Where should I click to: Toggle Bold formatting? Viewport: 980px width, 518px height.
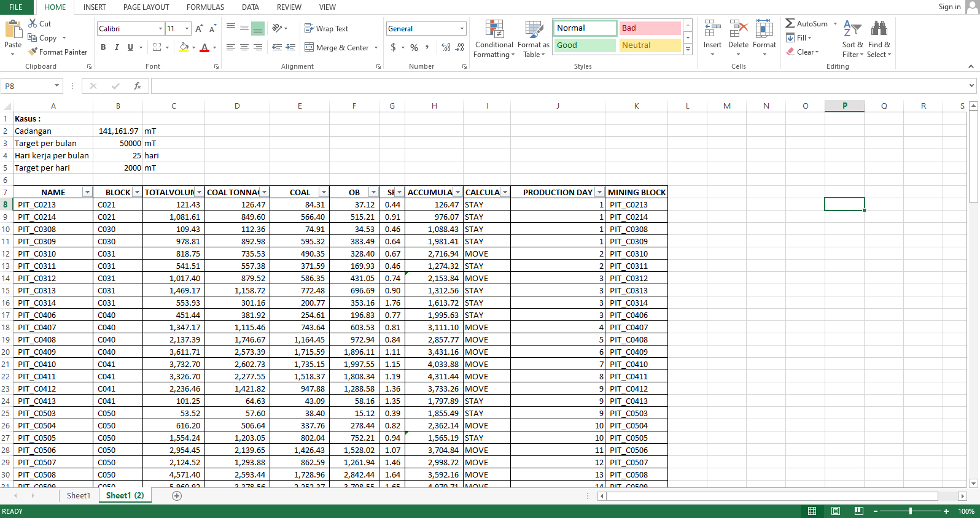coord(103,47)
